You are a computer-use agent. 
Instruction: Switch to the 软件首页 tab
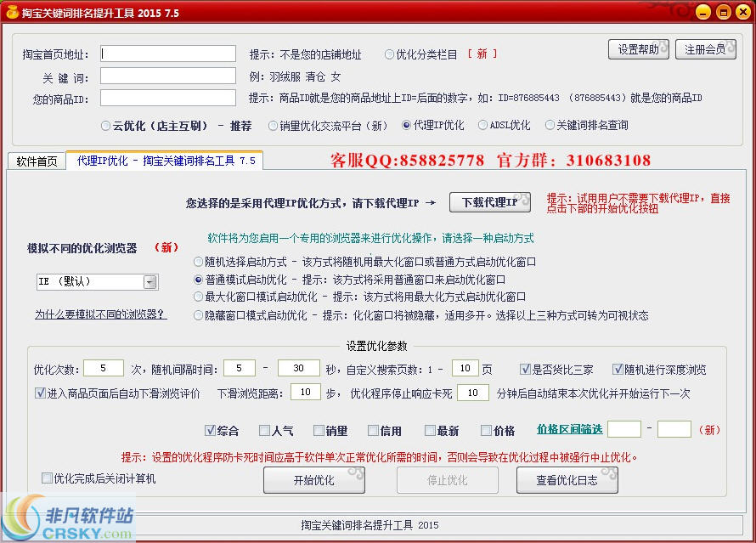[x=37, y=161]
